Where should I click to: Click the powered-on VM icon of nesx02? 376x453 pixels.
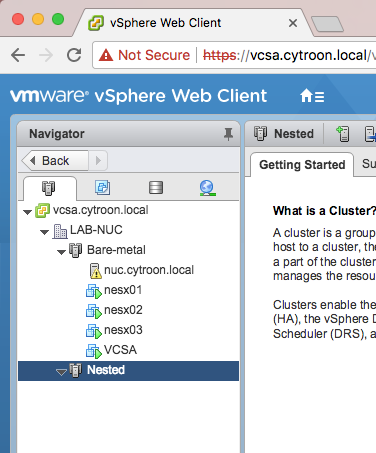click(x=94, y=311)
